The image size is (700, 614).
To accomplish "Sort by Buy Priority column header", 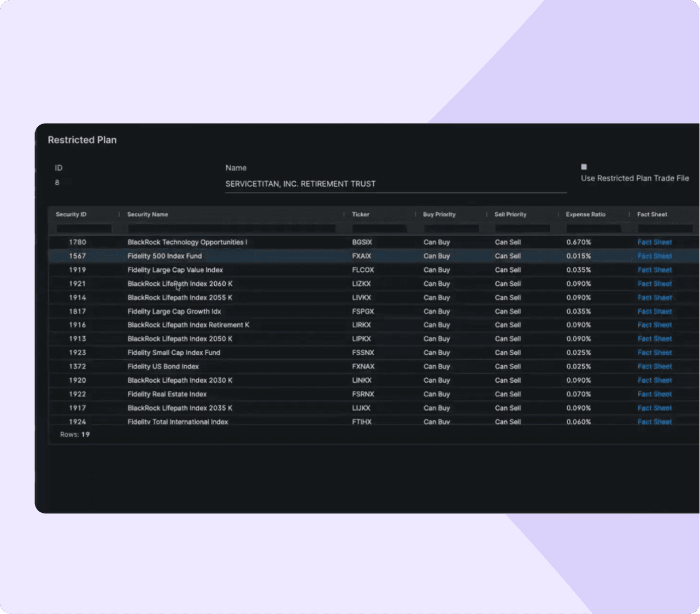I will click(439, 214).
